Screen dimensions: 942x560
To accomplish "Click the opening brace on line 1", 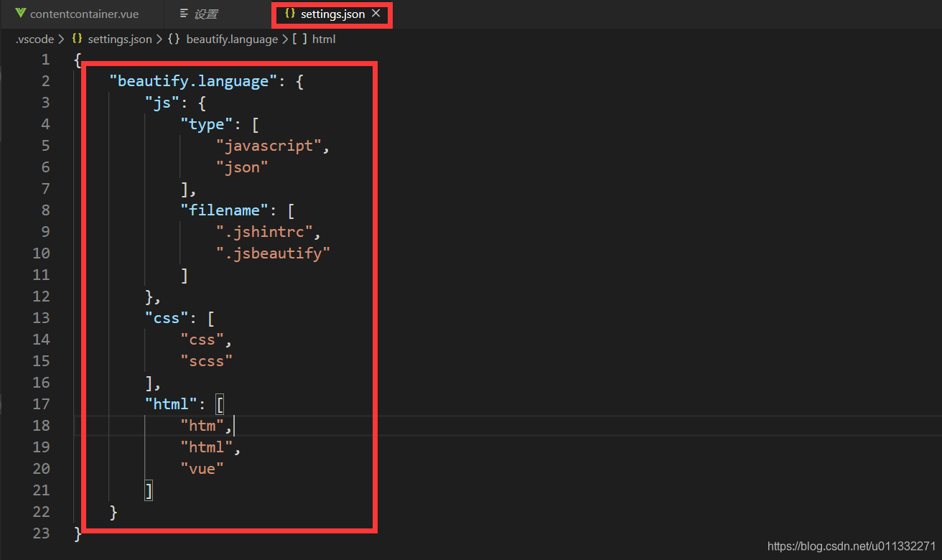I will tap(78, 60).
